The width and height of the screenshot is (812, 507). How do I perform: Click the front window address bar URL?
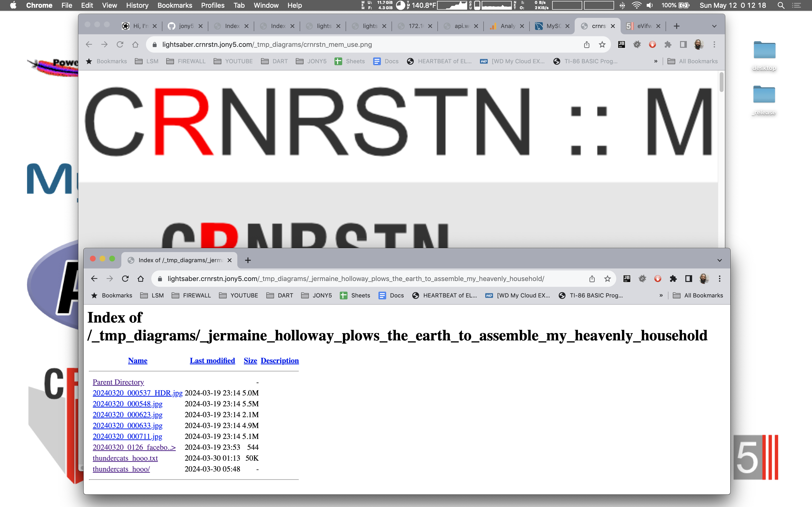356,279
